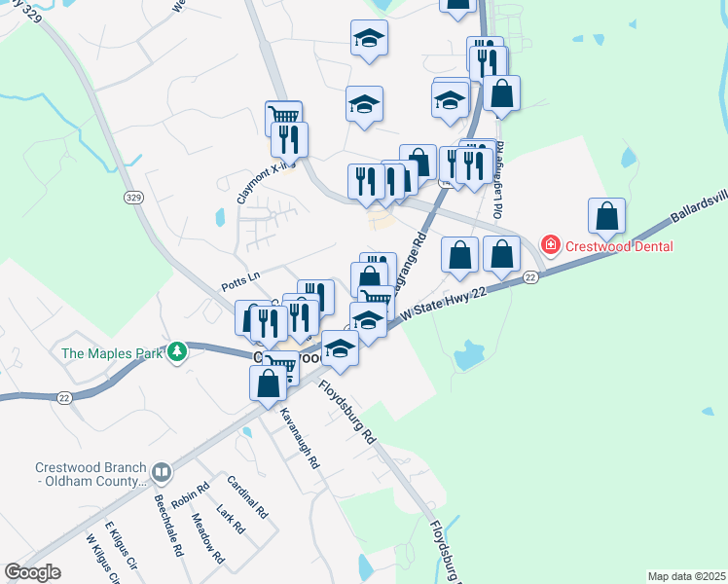Select restaurant marker left of Old Lagrange Rd label
The height and width of the screenshot is (584, 728).
tap(474, 166)
